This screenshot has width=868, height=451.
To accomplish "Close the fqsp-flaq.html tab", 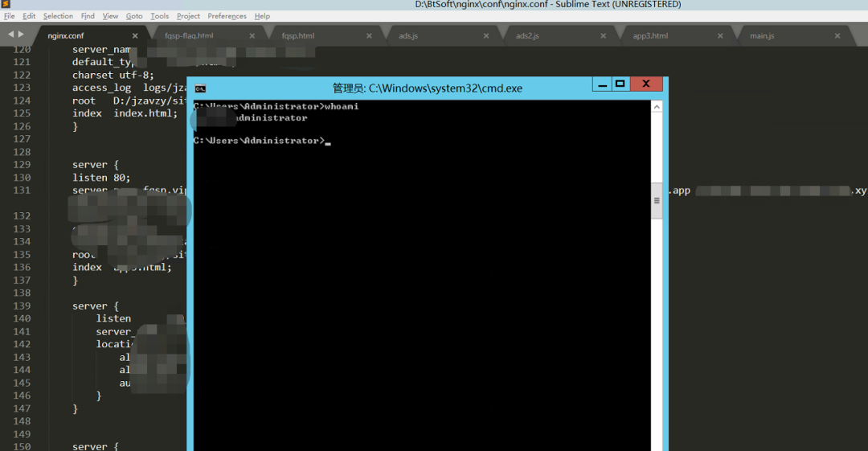I will (252, 36).
